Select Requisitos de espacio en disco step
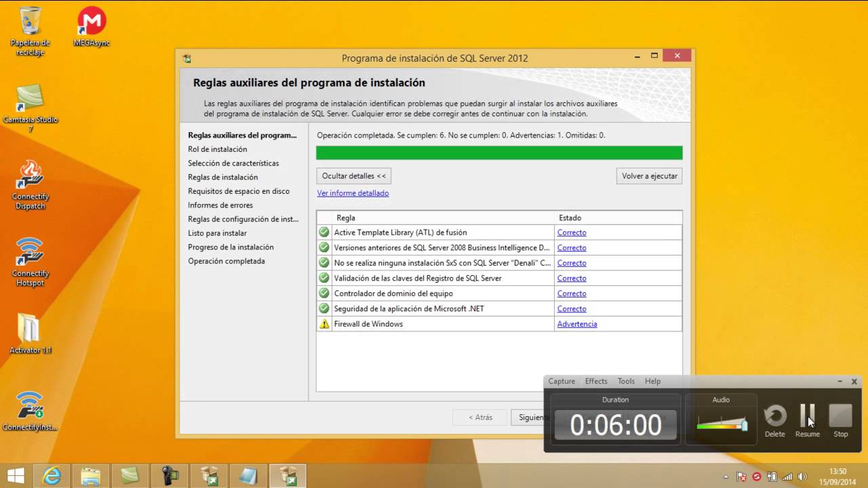Screen dimensions: 868x488 tap(239, 191)
